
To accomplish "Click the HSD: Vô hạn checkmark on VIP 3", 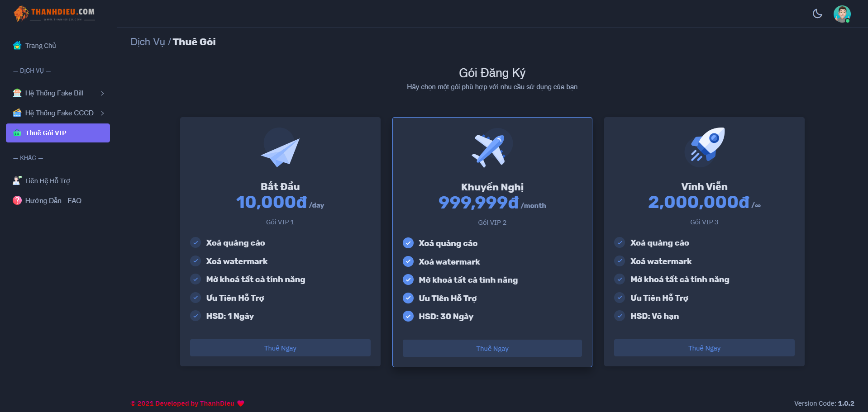I will (x=619, y=316).
